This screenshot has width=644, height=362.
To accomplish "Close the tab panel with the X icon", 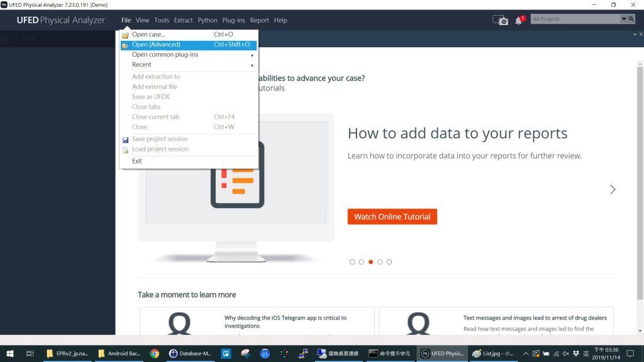I will click(x=641, y=35).
